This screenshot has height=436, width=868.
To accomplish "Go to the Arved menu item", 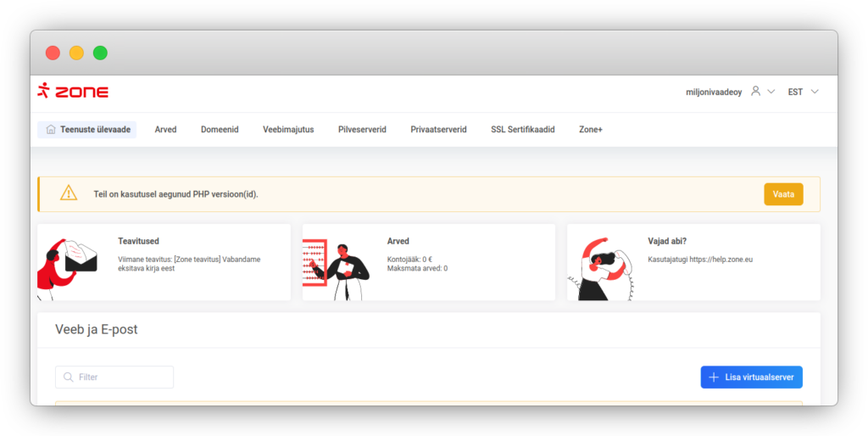I will coord(165,130).
